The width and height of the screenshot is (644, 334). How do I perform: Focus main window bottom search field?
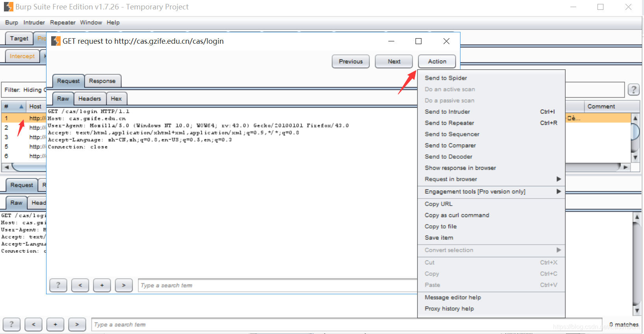click(347, 325)
